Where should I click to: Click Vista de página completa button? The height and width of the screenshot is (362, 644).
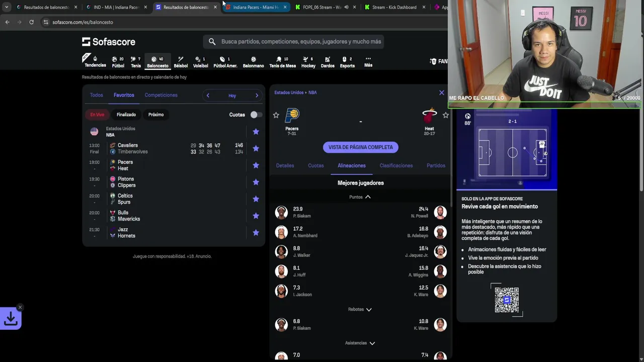[x=361, y=147]
